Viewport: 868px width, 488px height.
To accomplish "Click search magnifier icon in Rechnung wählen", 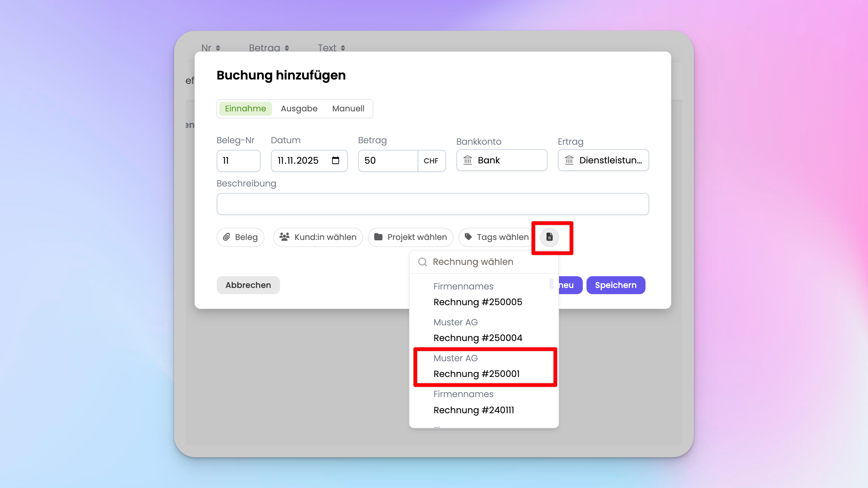I will coord(422,262).
